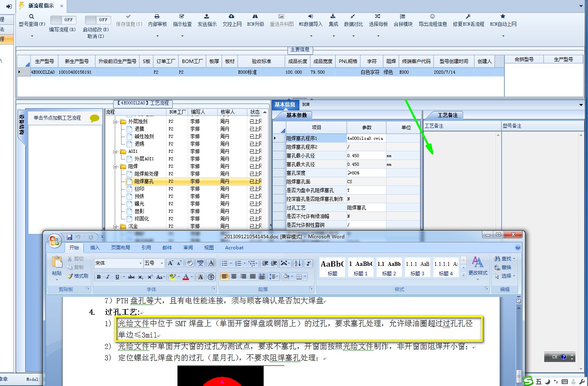
Task: Expand dropdown arrow under 型号查询
Action: (32, 36)
